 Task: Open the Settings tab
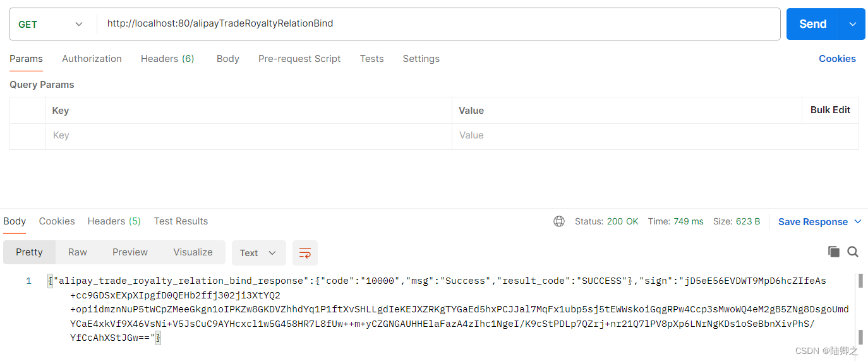421,59
